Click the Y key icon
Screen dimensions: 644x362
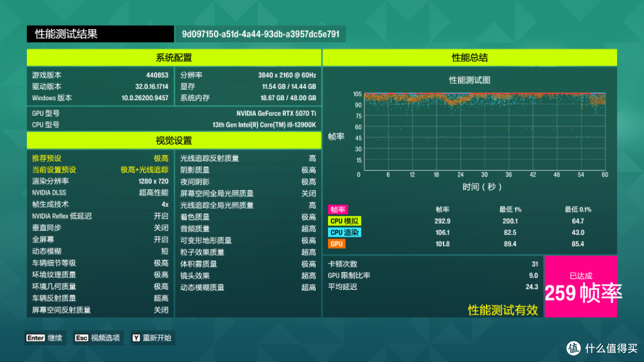click(x=136, y=338)
